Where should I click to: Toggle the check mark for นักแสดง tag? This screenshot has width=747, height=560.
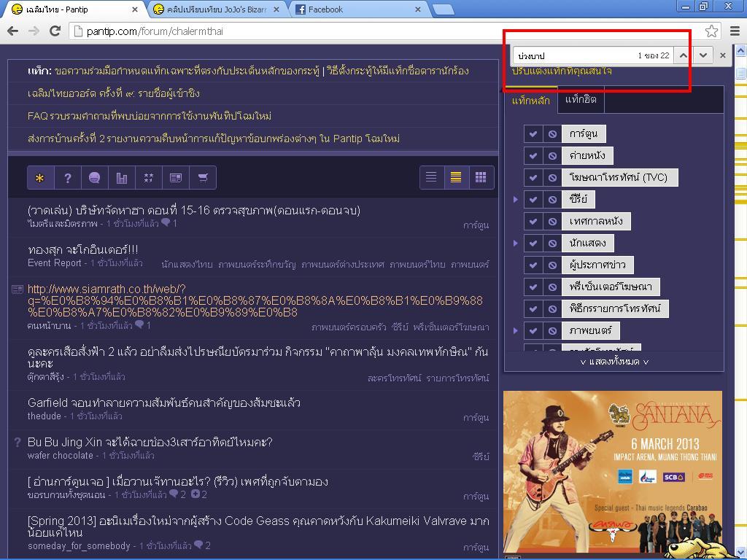coord(533,244)
